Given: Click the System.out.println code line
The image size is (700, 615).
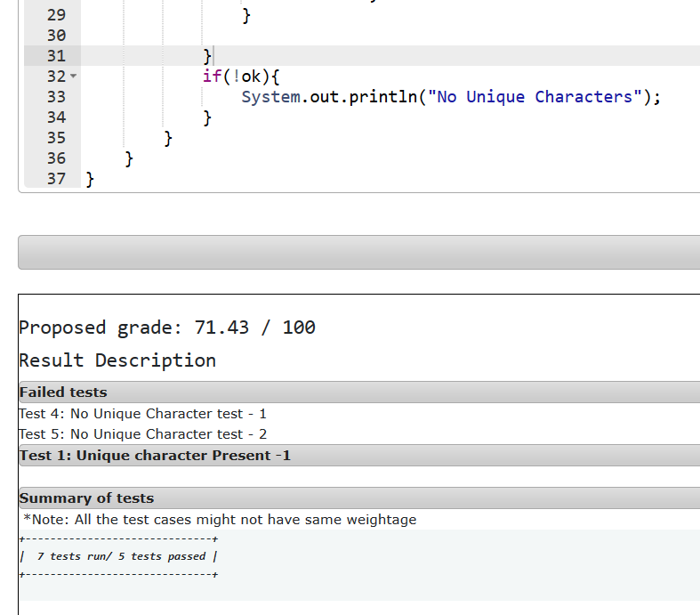Looking at the screenshot, I should click(451, 97).
